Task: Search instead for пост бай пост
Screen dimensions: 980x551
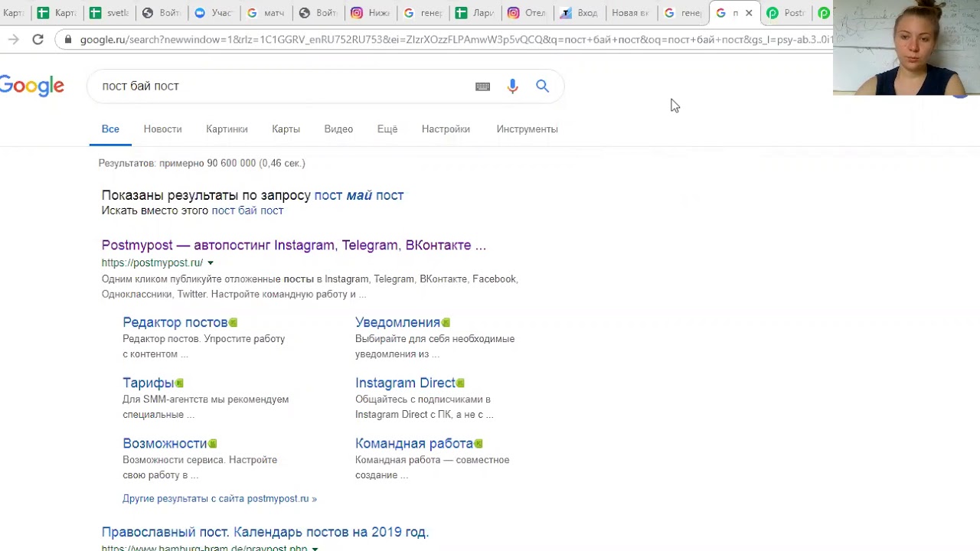Action: (247, 210)
